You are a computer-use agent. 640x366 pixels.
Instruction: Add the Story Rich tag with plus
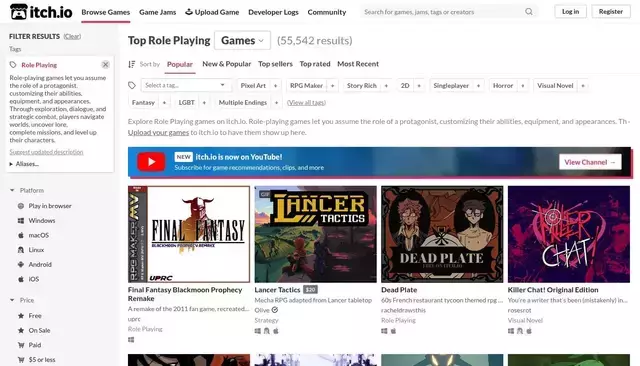386,85
